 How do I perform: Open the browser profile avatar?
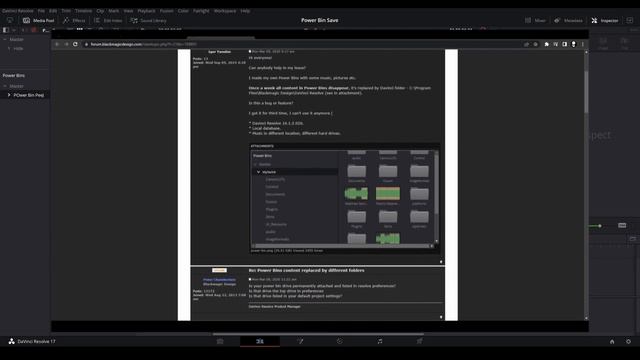573,44
